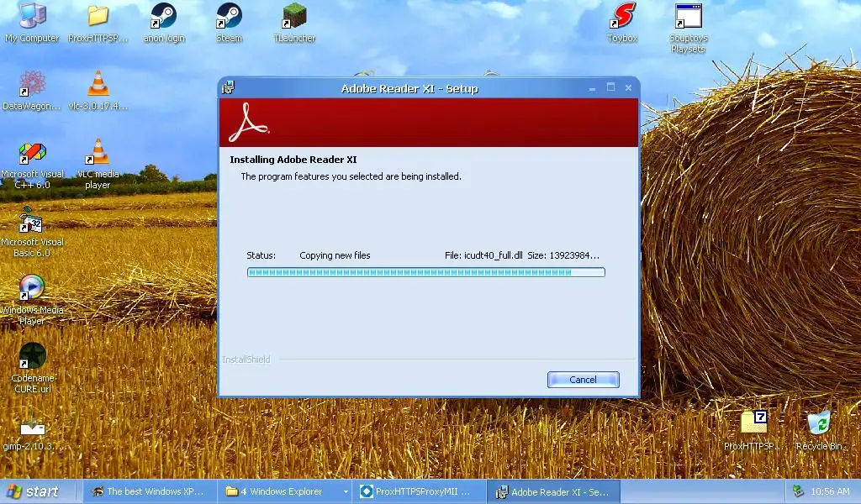Viewport: 861px width, 504px height.
Task: Launch the Windows Media Player shortcut
Action: [32, 301]
